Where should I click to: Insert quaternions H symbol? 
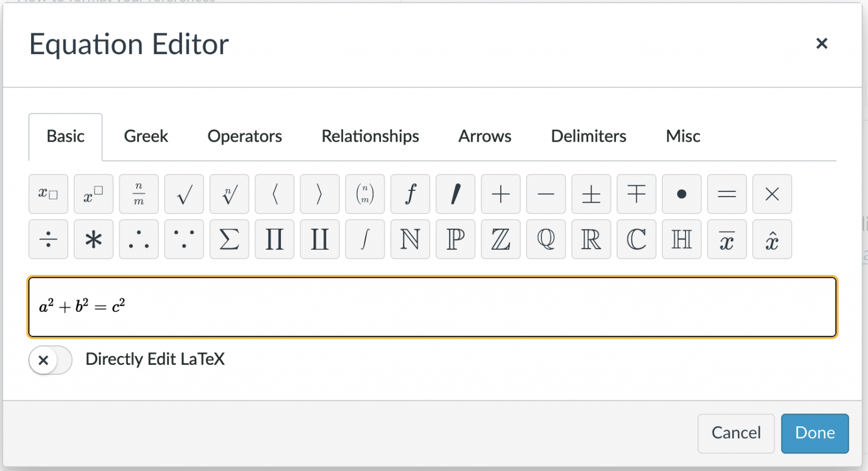[682, 239]
